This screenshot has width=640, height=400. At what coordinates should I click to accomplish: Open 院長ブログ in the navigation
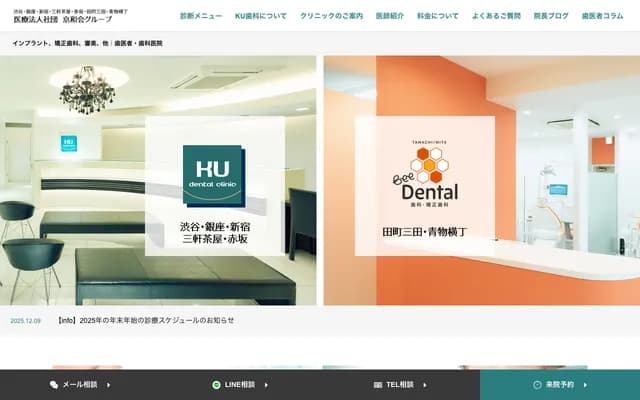[551, 16]
